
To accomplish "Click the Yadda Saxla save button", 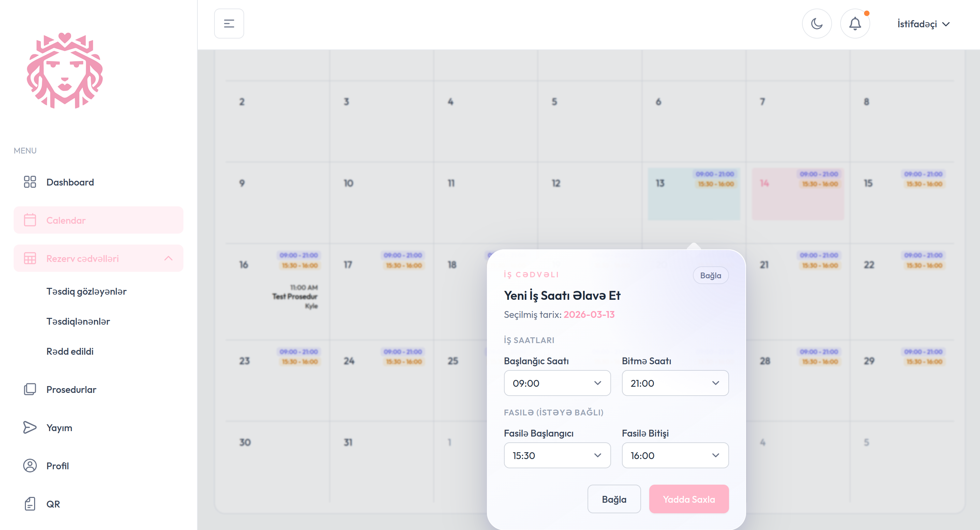I will [688, 499].
